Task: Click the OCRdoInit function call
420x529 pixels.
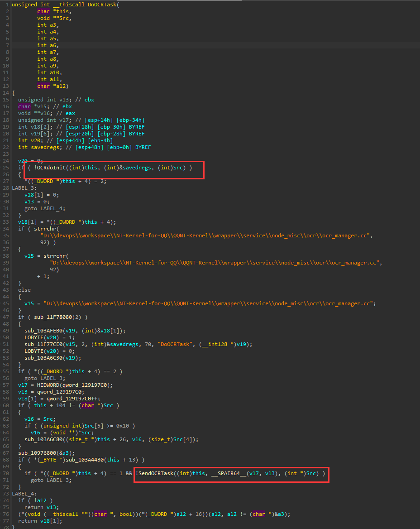Action: point(52,168)
